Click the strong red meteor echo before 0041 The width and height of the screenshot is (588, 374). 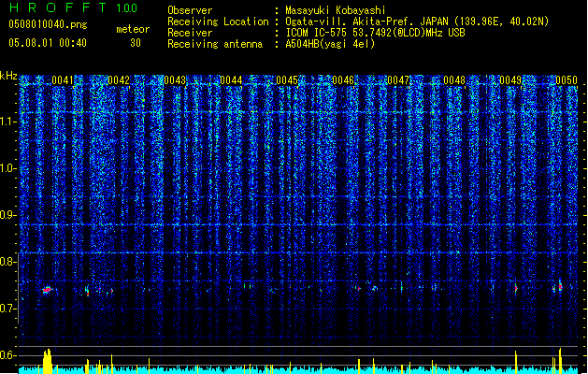(48, 290)
